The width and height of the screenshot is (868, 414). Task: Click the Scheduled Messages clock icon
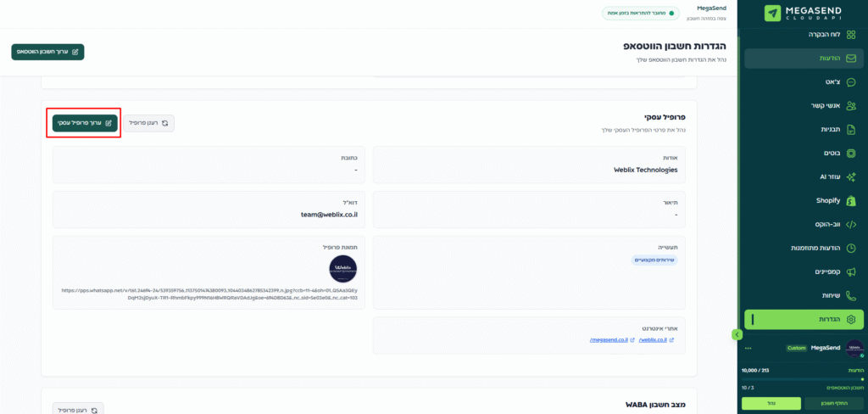point(851,248)
